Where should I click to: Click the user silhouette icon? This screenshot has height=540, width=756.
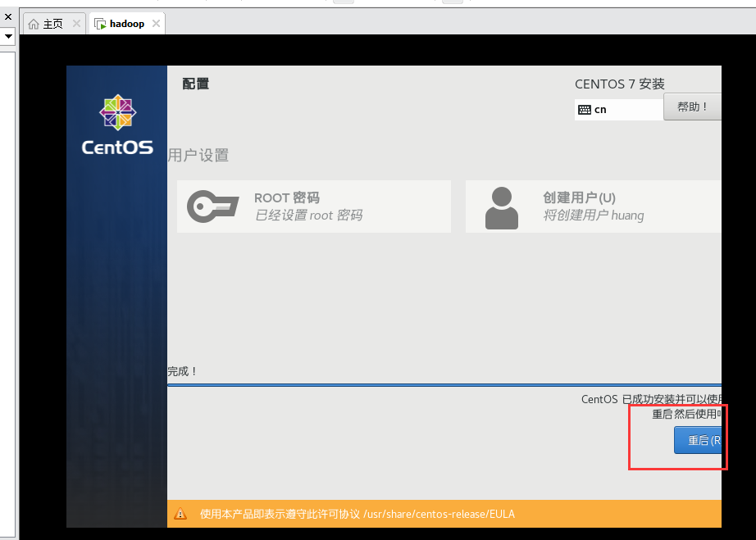click(x=502, y=207)
